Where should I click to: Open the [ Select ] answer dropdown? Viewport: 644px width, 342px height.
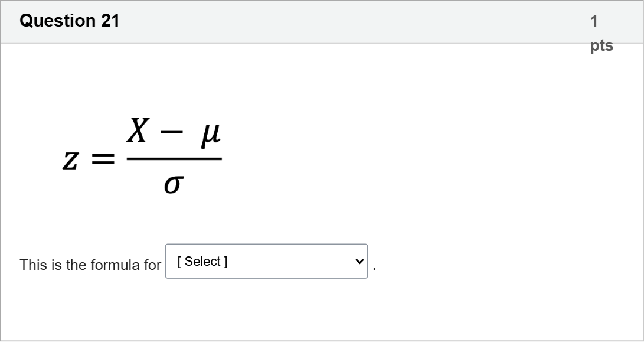[x=266, y=261]
